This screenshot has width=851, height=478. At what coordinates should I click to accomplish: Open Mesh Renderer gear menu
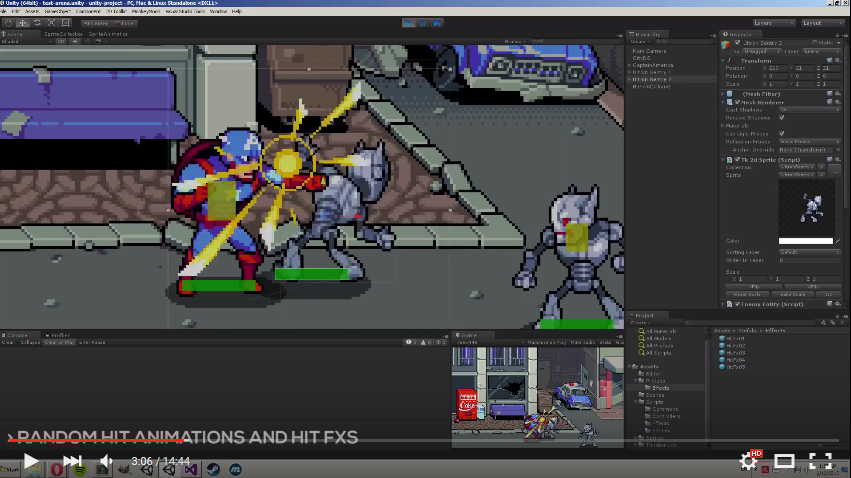click(x=838, y=102)
